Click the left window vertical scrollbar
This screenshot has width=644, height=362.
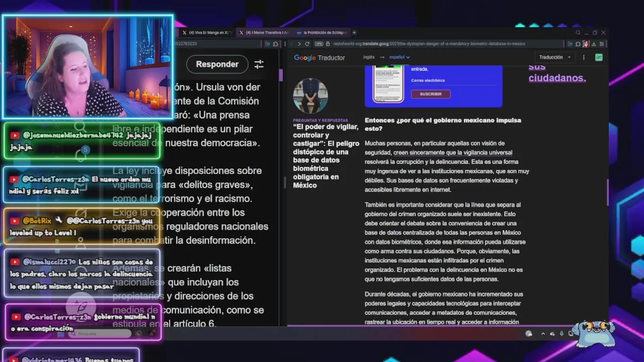[280, 75]
